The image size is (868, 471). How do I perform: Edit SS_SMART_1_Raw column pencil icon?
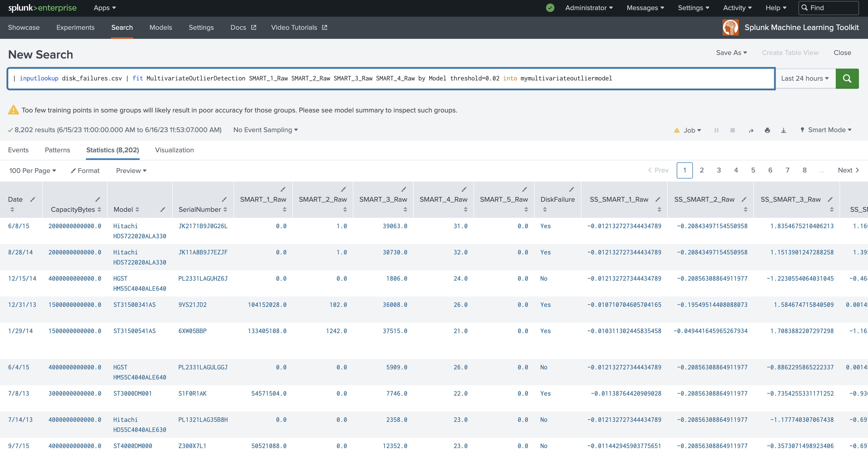(x=658, y=199)
